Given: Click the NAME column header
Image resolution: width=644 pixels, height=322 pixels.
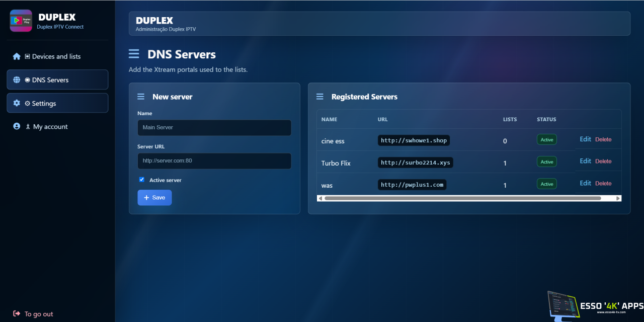Looking at the screenshot, I should click(329, 120).
